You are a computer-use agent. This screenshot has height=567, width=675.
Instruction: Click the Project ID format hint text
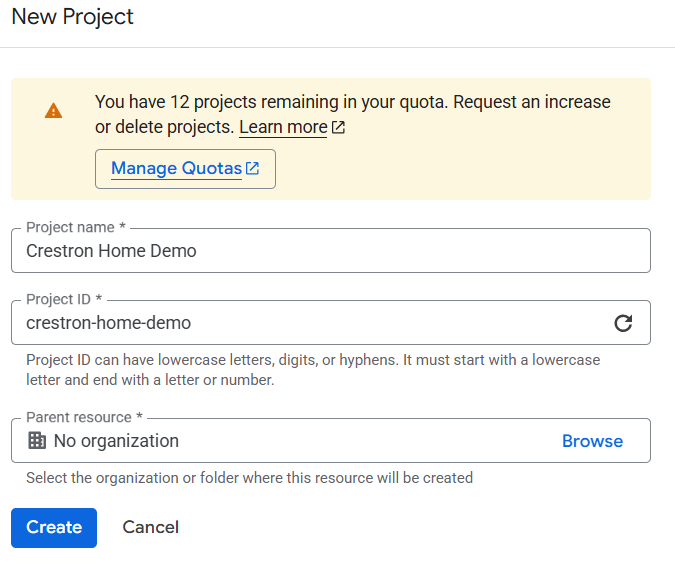313,370
